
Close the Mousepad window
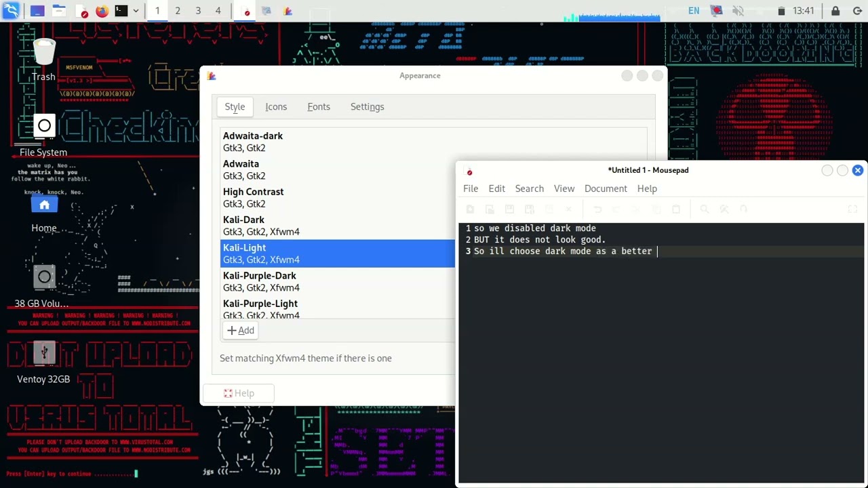pos(858,170)
